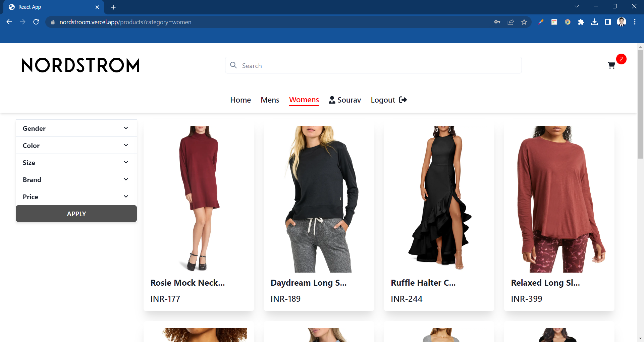The image size is (644, 342).
Task: Click the red mock neck dress image
Action: 199,199
